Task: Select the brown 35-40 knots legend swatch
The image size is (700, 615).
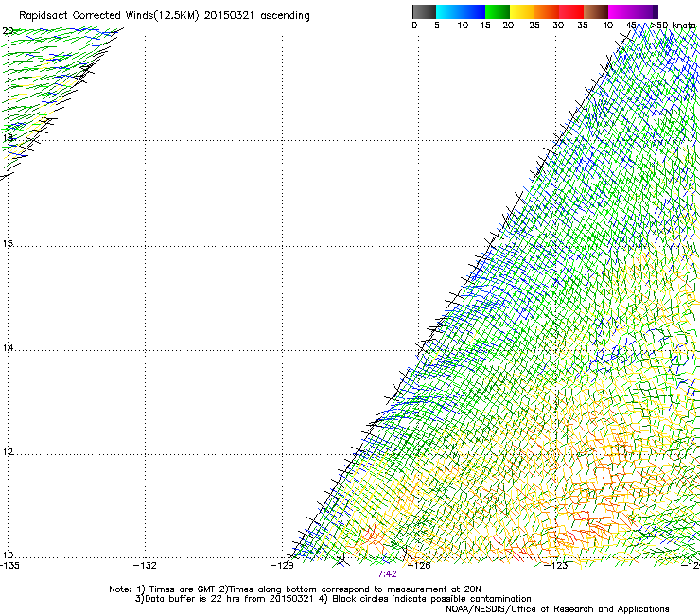Action: tap(596, 11)
